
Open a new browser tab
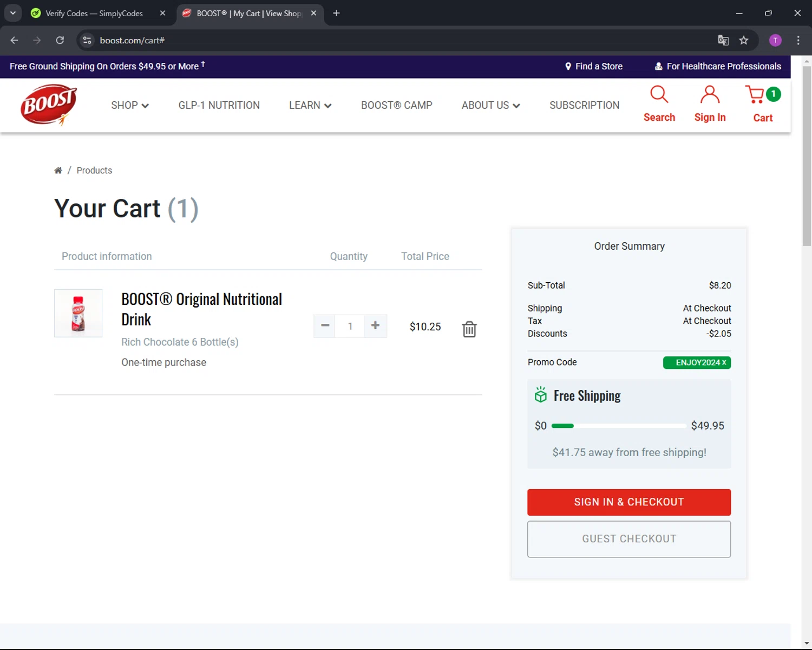(x=336, y=13)
